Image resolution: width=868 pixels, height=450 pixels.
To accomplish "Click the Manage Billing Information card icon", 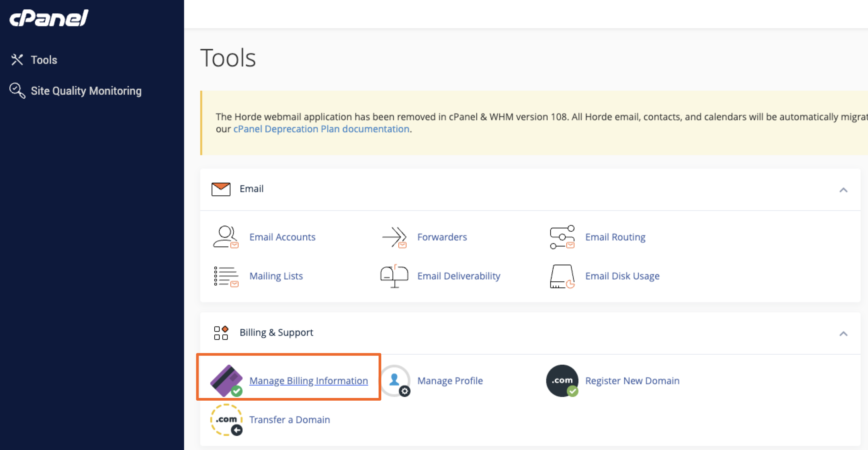I will point(226,380).
